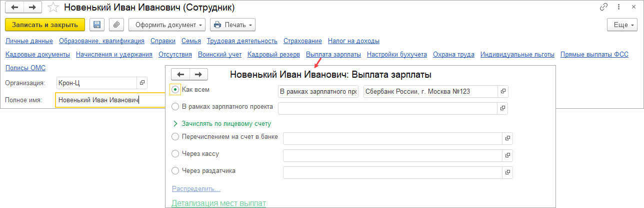
Task: Click the back arrow in main window
Action: click(14, 8)
